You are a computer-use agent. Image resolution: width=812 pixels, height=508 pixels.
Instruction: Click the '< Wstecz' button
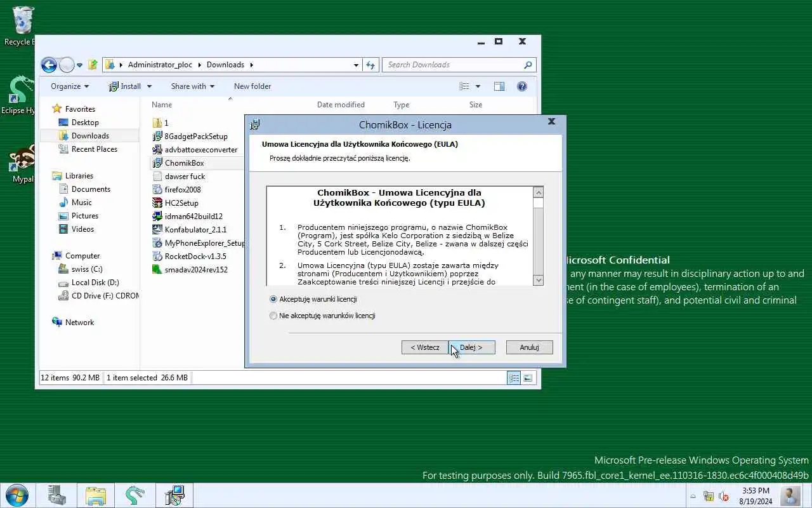[x=425, y=347]
